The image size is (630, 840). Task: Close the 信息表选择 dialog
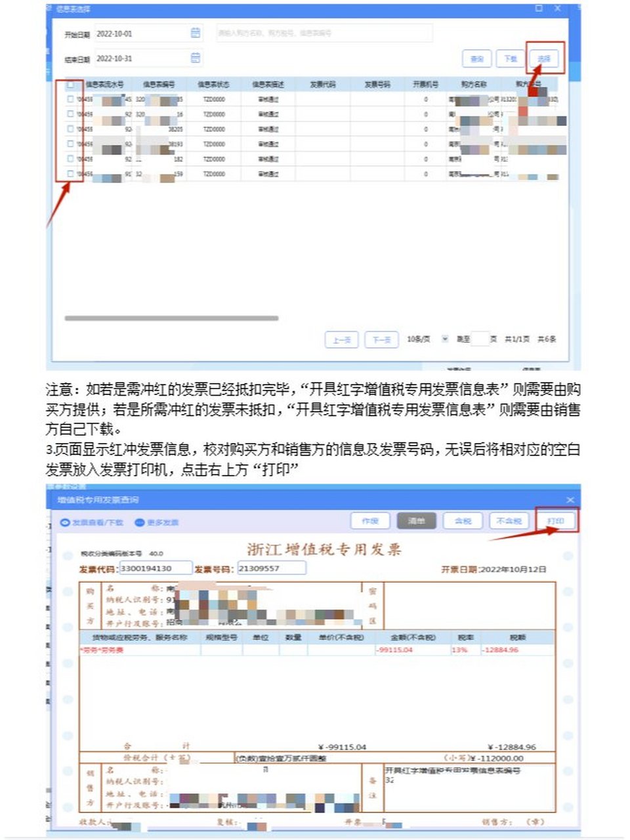558,9
